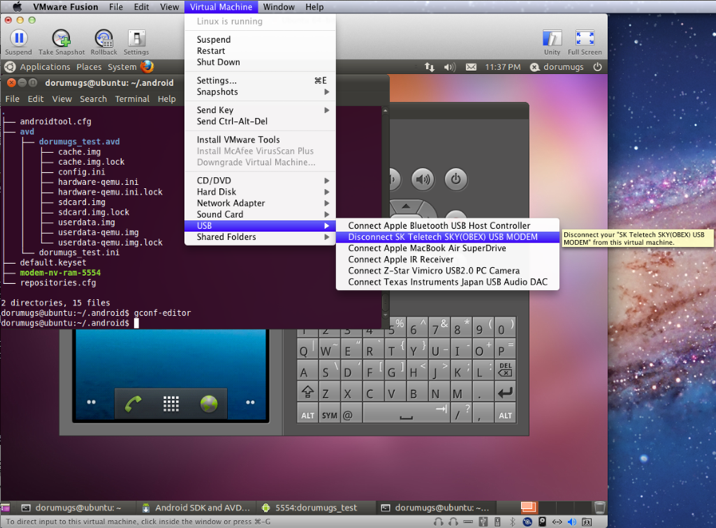Open the dorumugs user menu in Ubuntu panel
The width and height of the screenshot is (716, 528).
point(557,67)
